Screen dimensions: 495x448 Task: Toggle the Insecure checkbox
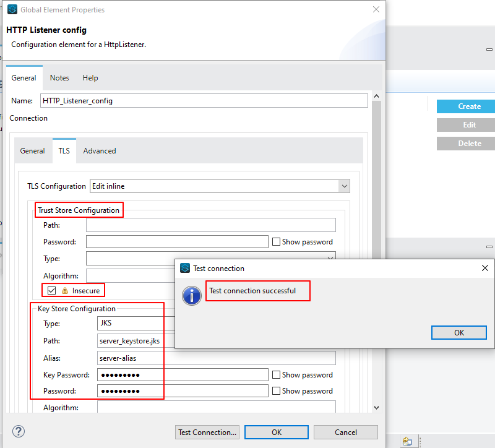tap(52, 291)
